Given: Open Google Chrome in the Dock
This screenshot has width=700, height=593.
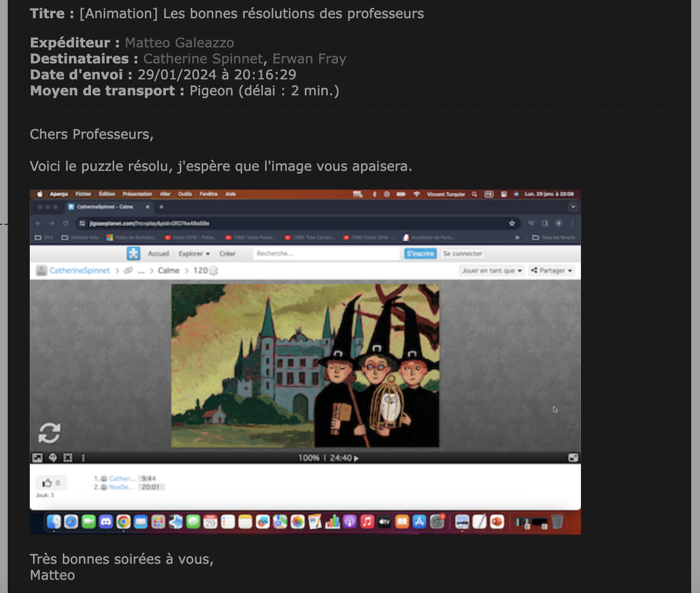Looking at the screenshot, I should pyautogui.click(x=123, y=521).
